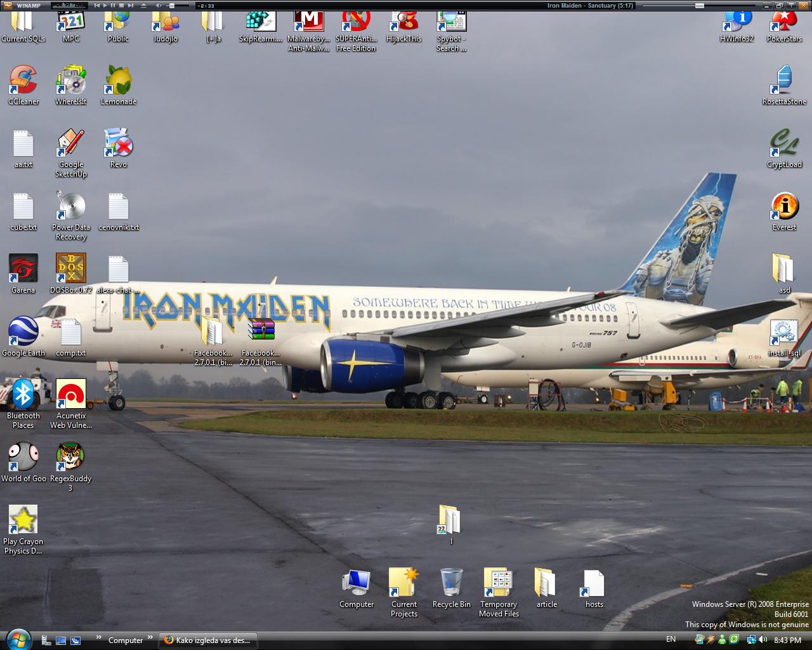Viewport: 812px width, 650px height.
Task: Mute Winamp using the speaker icon
Action: point(158,5)
